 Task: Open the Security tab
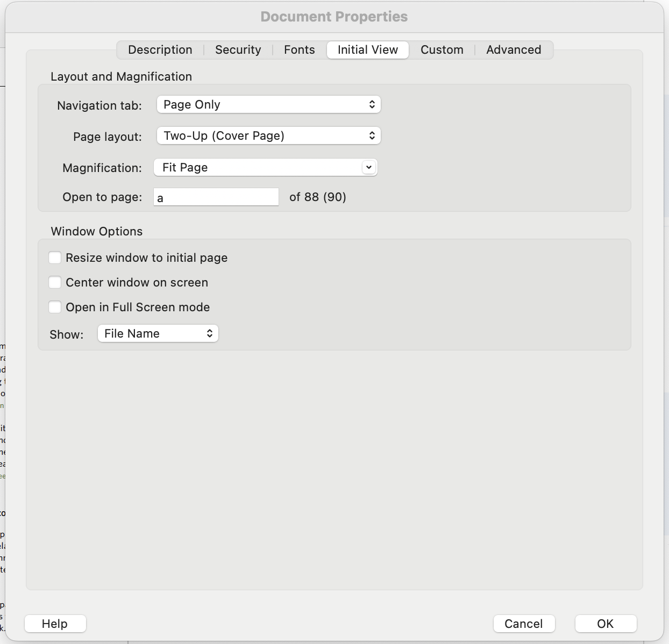coord(238,50)
